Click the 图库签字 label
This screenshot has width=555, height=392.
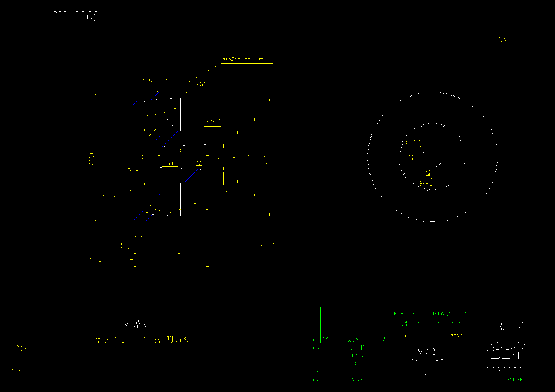(x=19, y=348)
